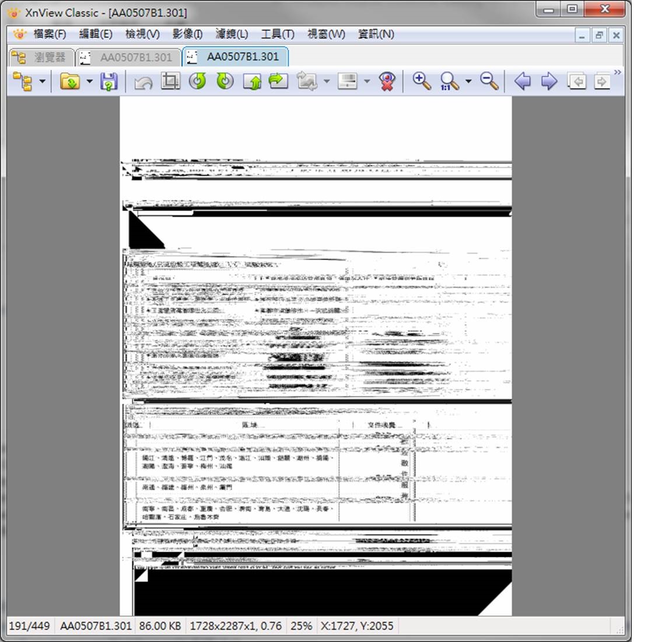Click the status bar resize grip
Screen dimensions: 672x642
point(619,629)
